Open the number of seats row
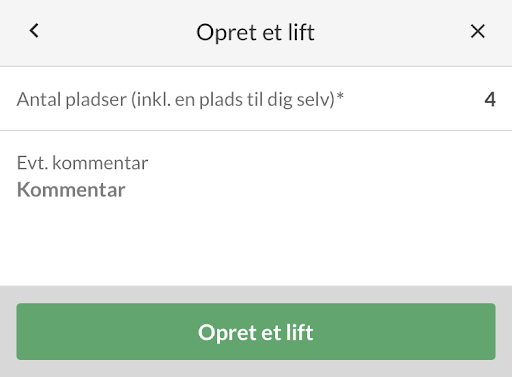 256,99
